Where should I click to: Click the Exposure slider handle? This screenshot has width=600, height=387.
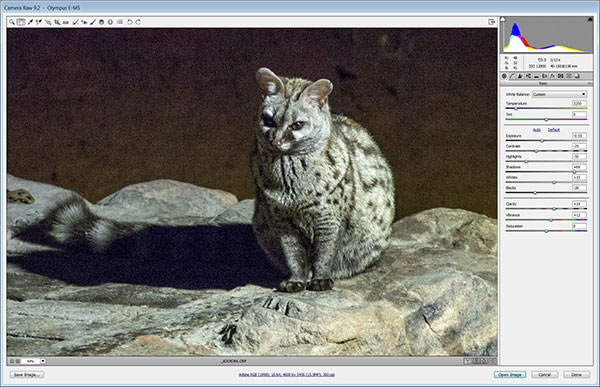pos(542,141)
